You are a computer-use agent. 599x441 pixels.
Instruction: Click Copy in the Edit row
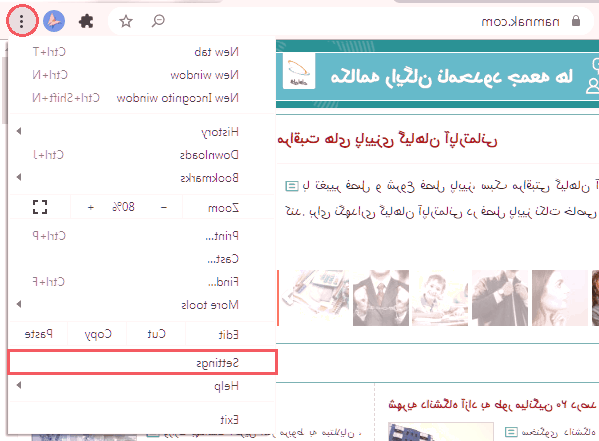[98, 334]
